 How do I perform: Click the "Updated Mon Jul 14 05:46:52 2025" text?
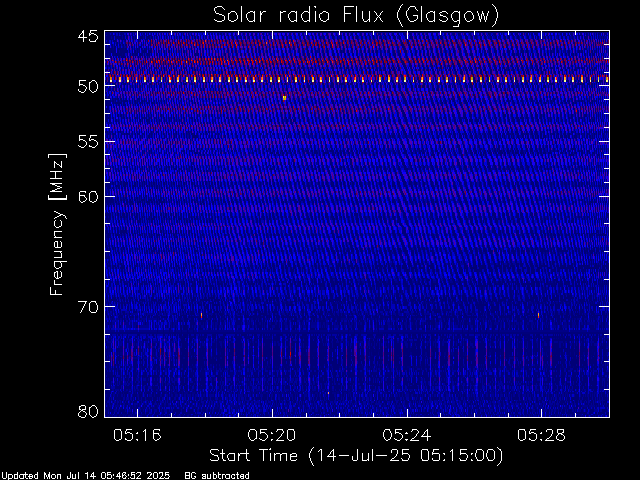[85, 476]
